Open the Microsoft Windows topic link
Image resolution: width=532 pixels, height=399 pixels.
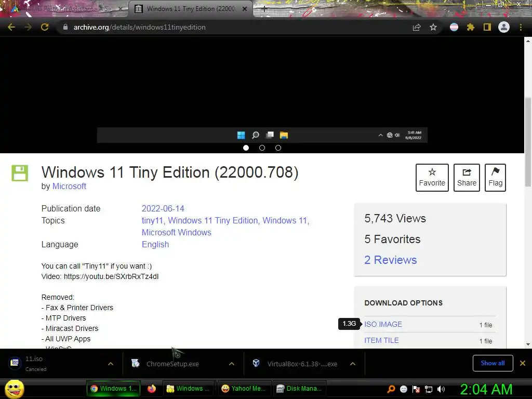click(177, 232)
